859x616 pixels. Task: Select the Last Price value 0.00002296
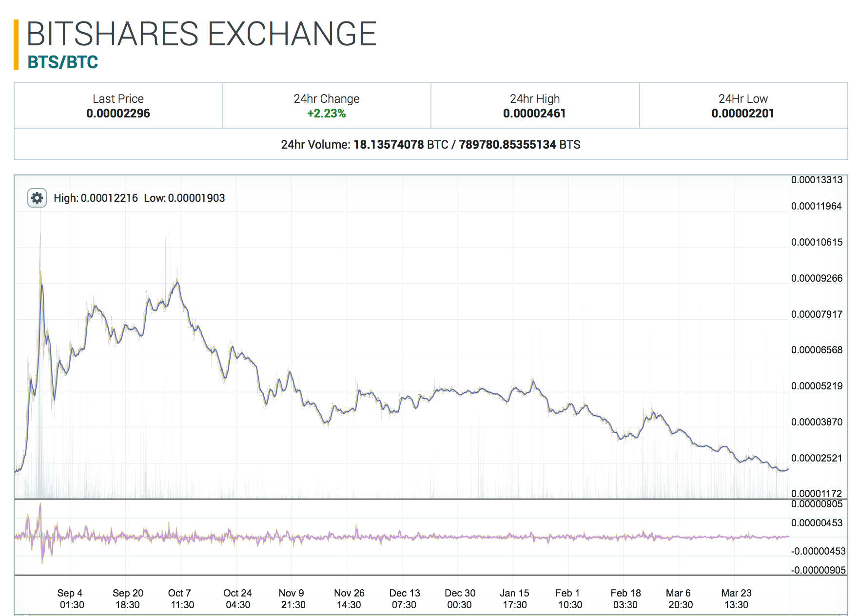(x=118, y=114)
